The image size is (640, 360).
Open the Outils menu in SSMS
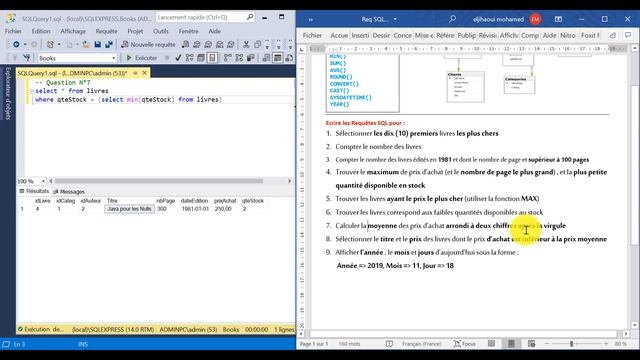[x=161, y=31]
